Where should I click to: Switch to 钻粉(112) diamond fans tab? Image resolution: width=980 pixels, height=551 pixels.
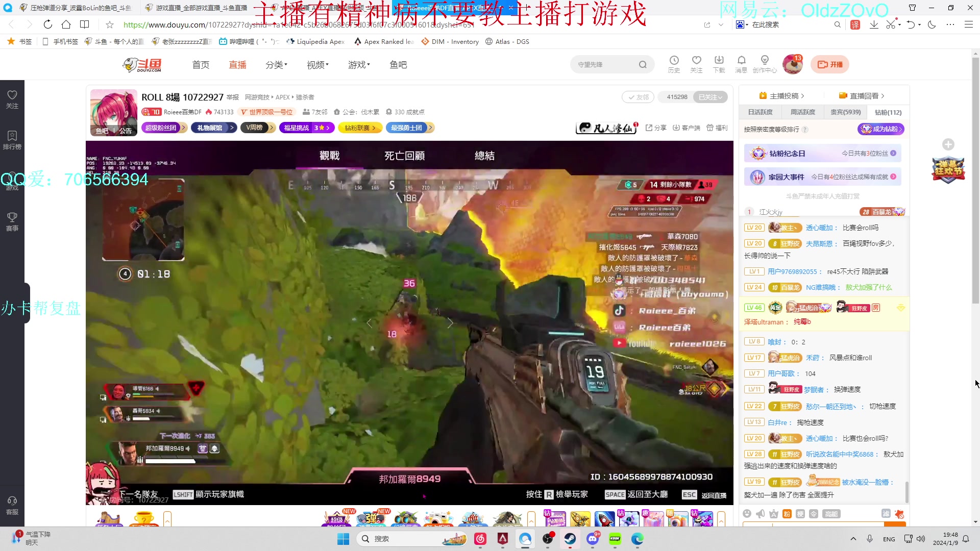coord(888,112)
